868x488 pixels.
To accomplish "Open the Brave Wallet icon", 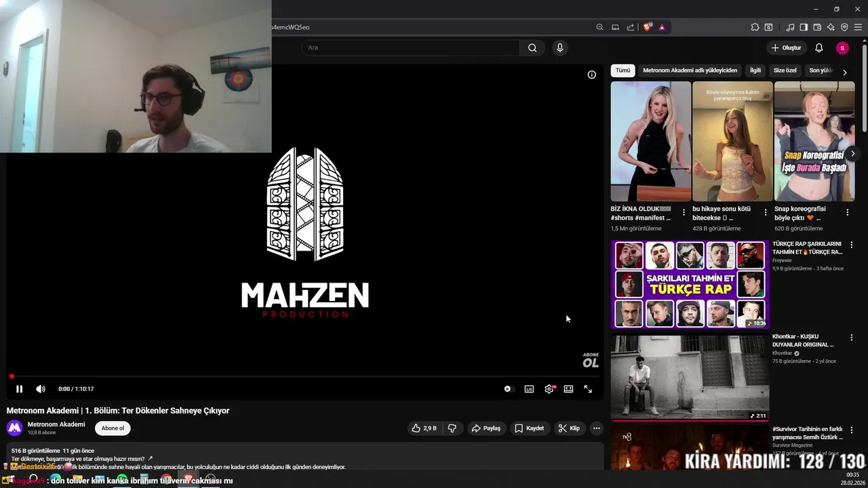I will pyautogui.click(x=817, y=27).
